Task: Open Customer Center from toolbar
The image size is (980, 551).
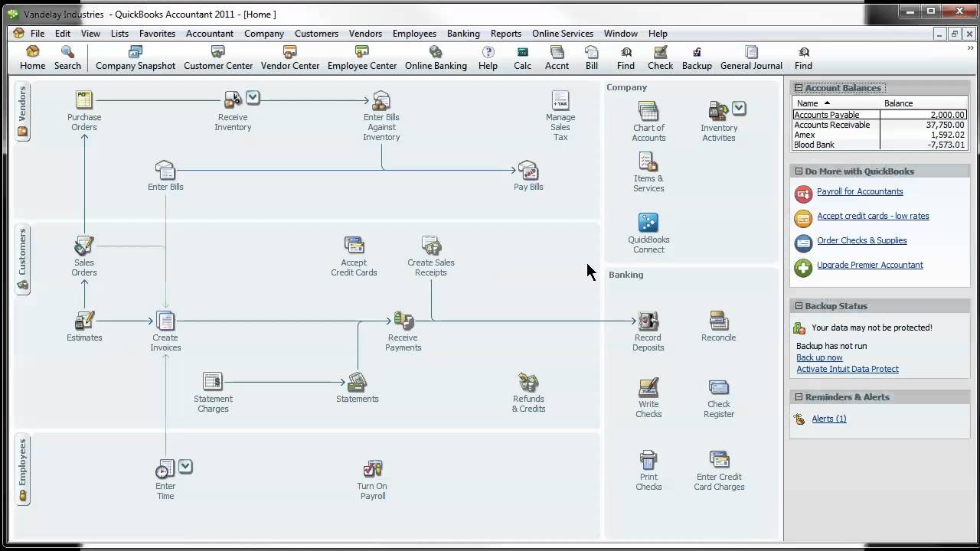Action: click(x=218, y=58)
